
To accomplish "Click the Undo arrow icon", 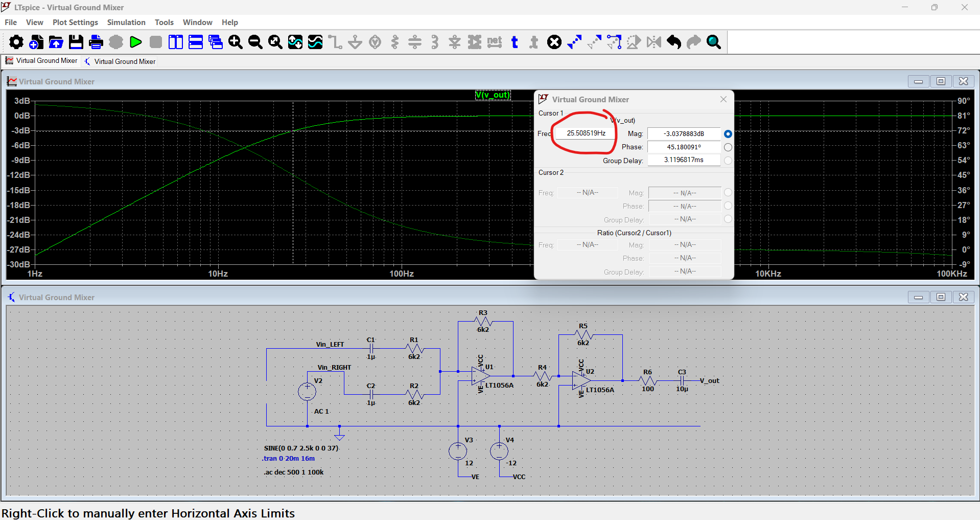I will coord(674,42).
